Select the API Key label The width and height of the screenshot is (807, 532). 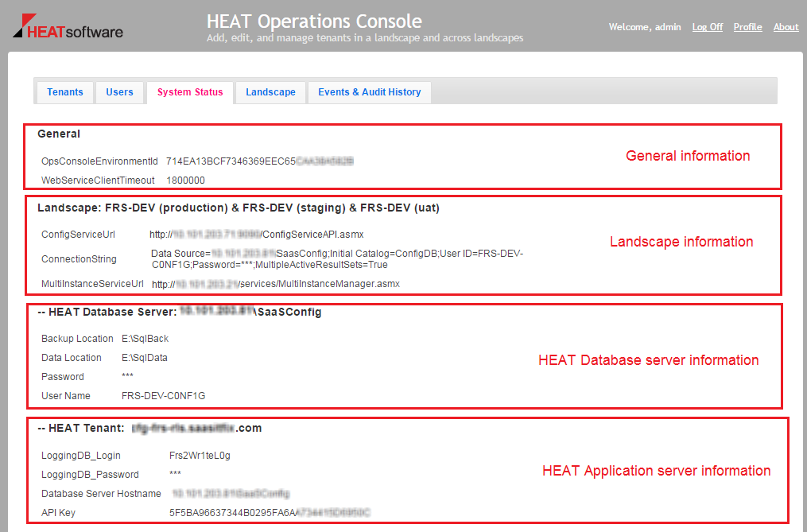(58, 512)
